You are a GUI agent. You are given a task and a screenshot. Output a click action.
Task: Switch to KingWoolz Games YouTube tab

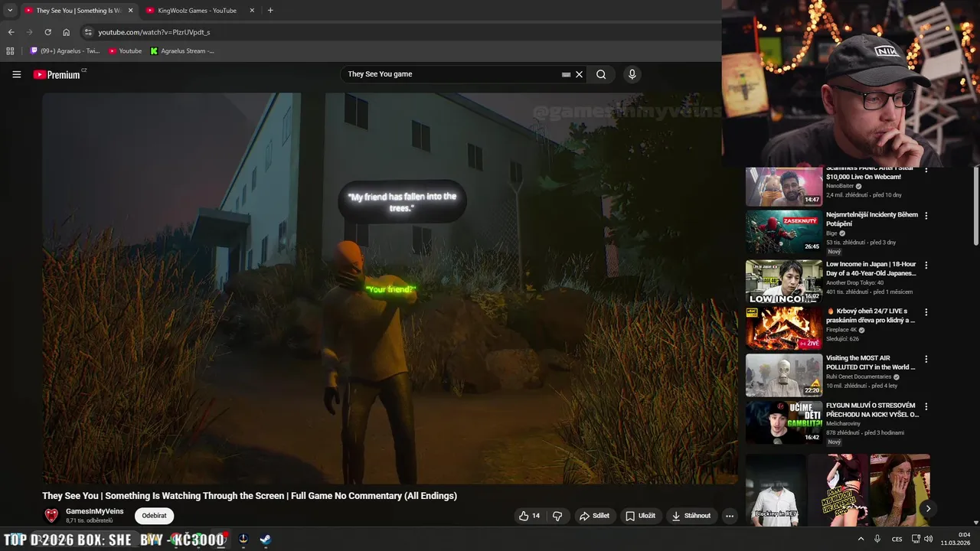pos(201,11)
